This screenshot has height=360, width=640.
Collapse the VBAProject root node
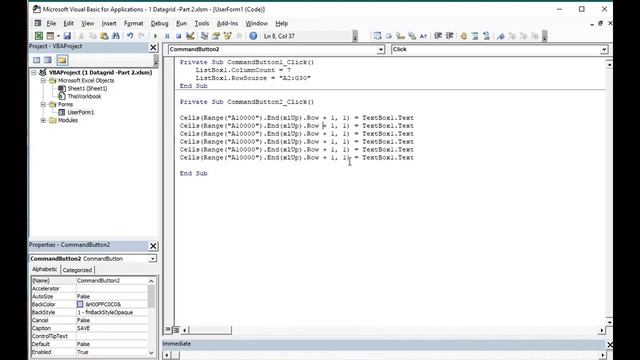(34, 72)
